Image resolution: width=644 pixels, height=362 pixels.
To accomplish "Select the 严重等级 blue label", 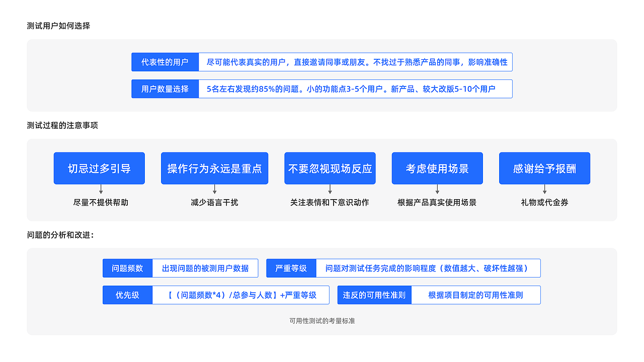I will pyautogui.click(x=291, y=268).
